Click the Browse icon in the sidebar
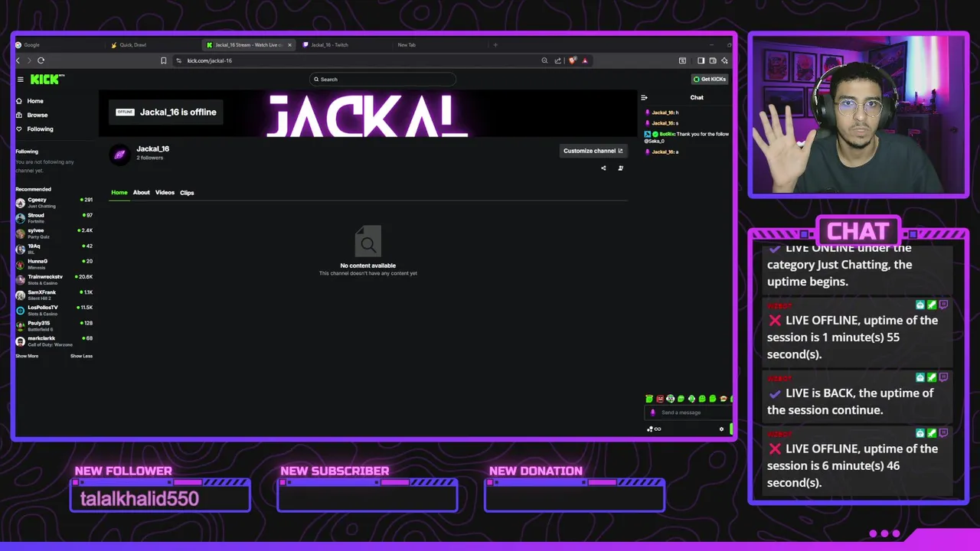Viewport: 980px width, 551px height. pyautogui.click(x=20, y=115)
